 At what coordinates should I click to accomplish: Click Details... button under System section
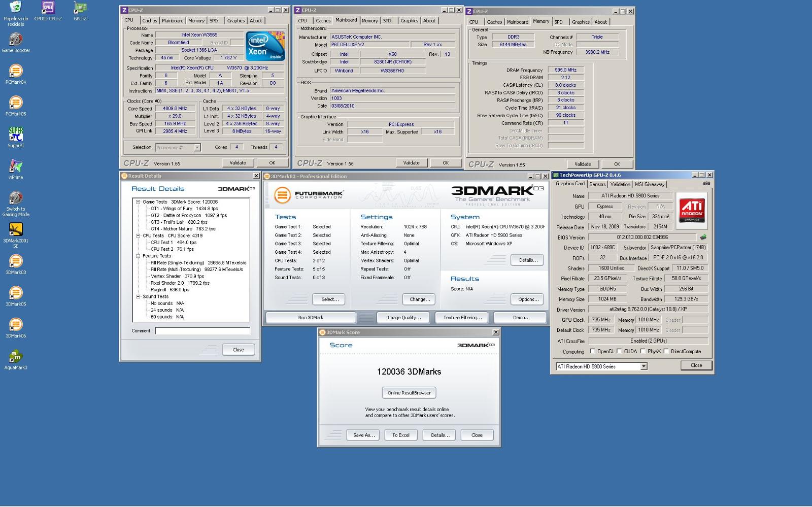tap(528, 260)
